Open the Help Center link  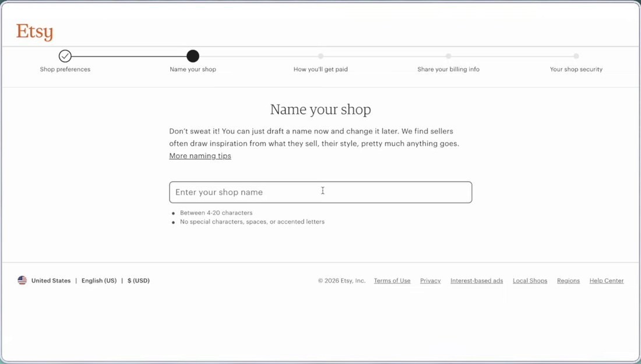point(606,281)
